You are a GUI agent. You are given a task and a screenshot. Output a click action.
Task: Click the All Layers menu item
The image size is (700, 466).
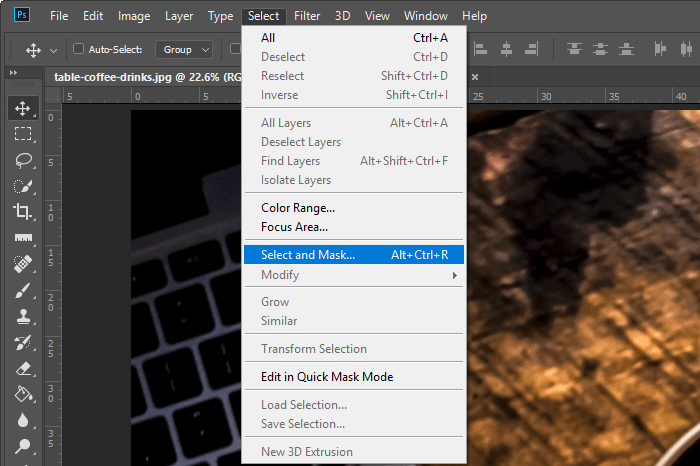click(x=354, y=123)
